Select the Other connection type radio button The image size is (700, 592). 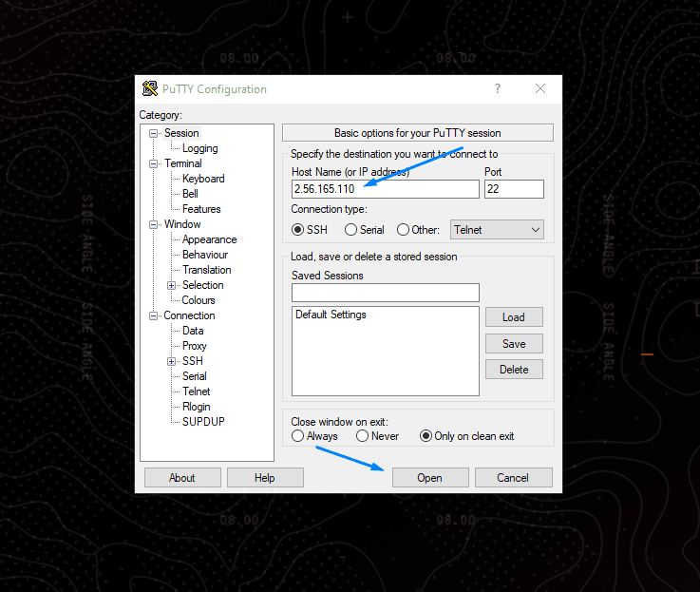coord(403,230)
